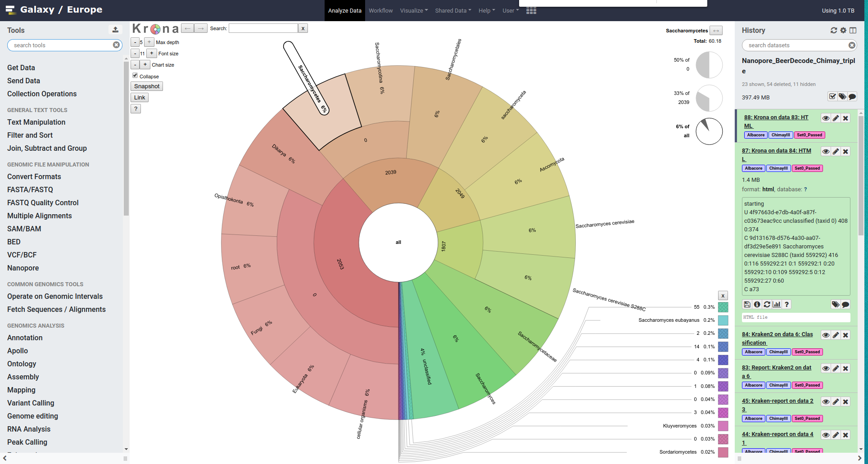Click the Krona back arrow button
Viewport: 868px width, 464px height.
pyautogui.click(x=188, y=28)
